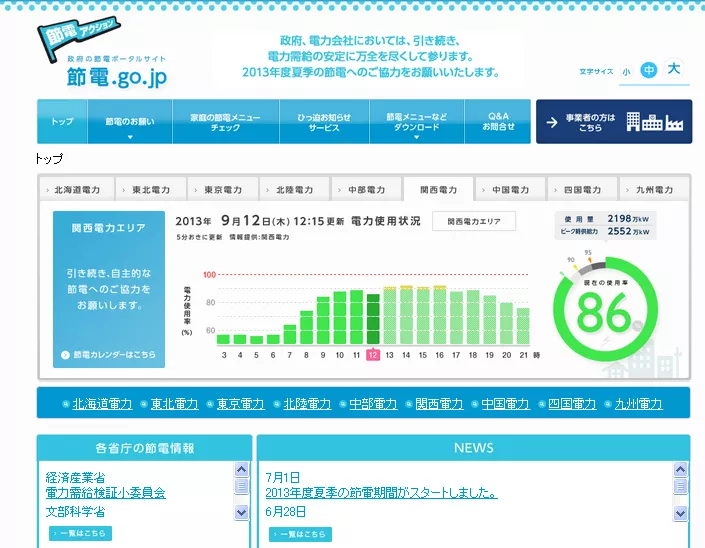705x548 pixels.
Task: Select the 関西電力 tab
Action: 439,190
